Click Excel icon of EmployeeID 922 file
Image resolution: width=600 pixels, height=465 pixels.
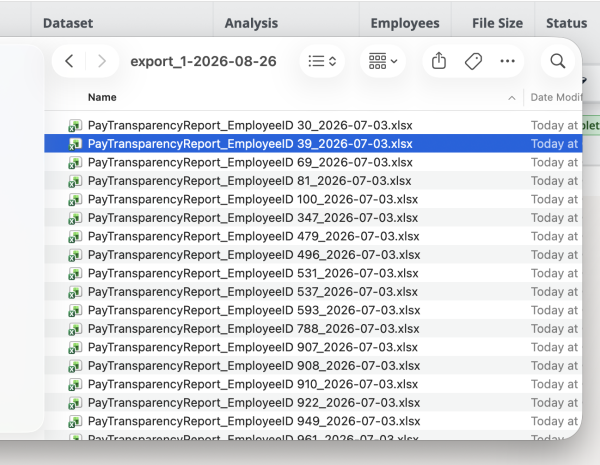tap(75, 403)
